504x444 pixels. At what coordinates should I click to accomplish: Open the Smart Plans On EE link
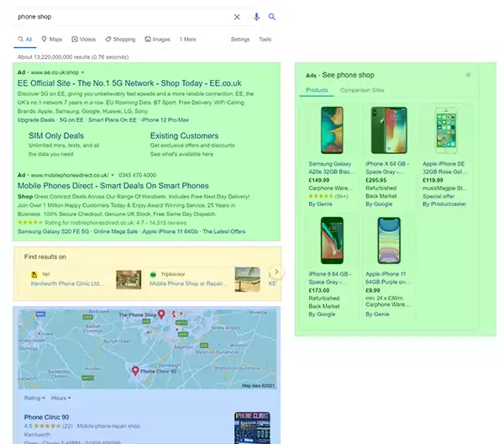[113, 120]
